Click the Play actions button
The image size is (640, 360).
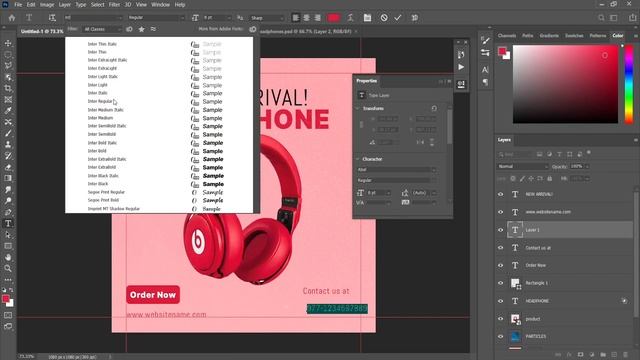tap(461, 67)
